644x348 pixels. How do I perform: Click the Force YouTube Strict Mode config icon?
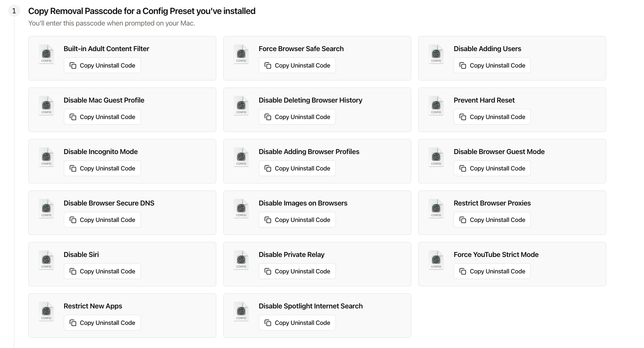tap(436, 260)
